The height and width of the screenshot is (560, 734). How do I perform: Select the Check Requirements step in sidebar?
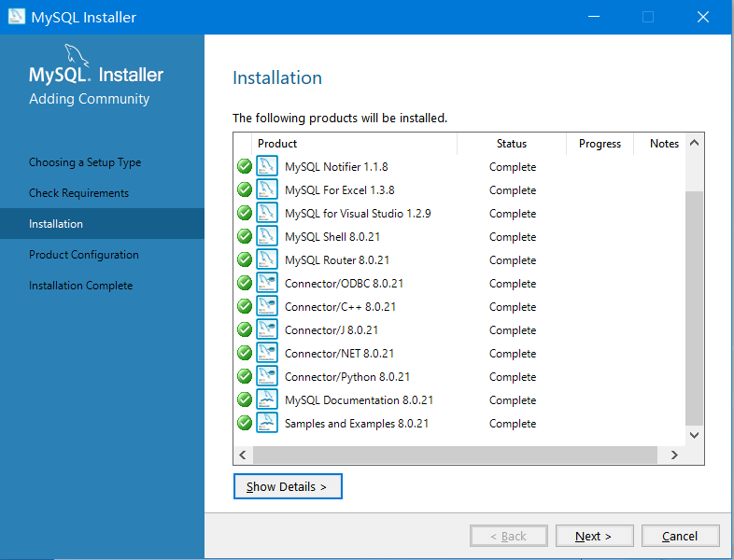79,193
